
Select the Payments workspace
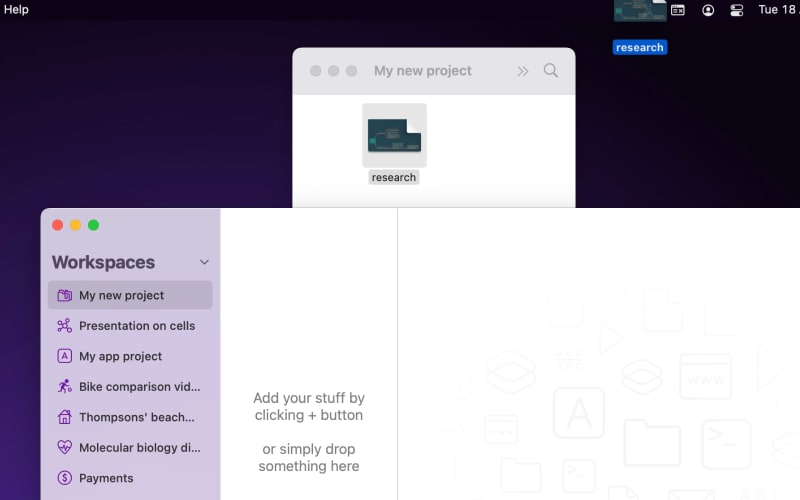(130, 478)
